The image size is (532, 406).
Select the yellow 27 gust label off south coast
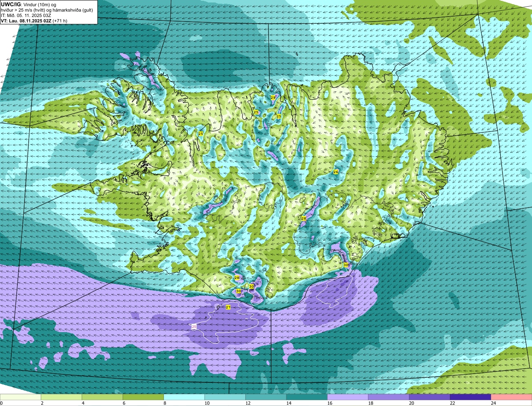click(228, 307)
